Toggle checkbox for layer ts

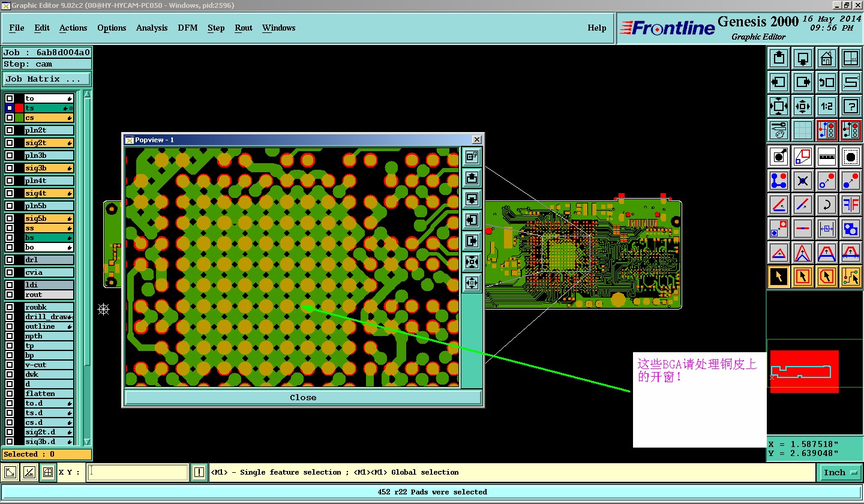10,108
